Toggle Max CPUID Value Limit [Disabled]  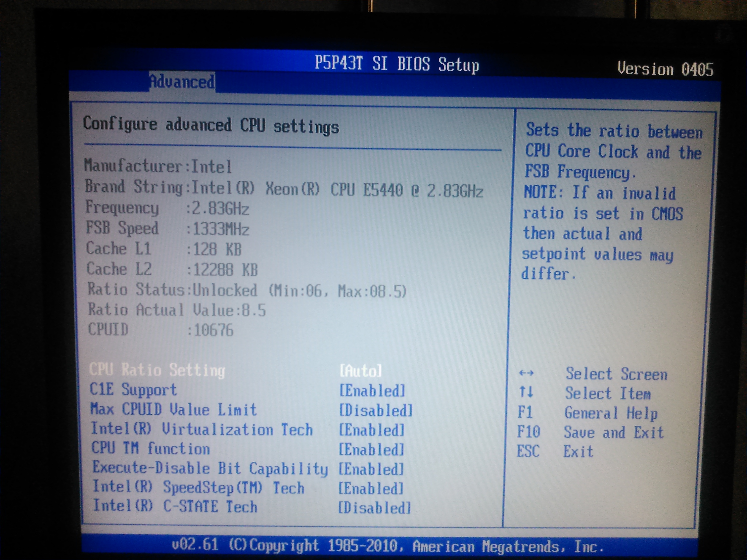(376, 410)
